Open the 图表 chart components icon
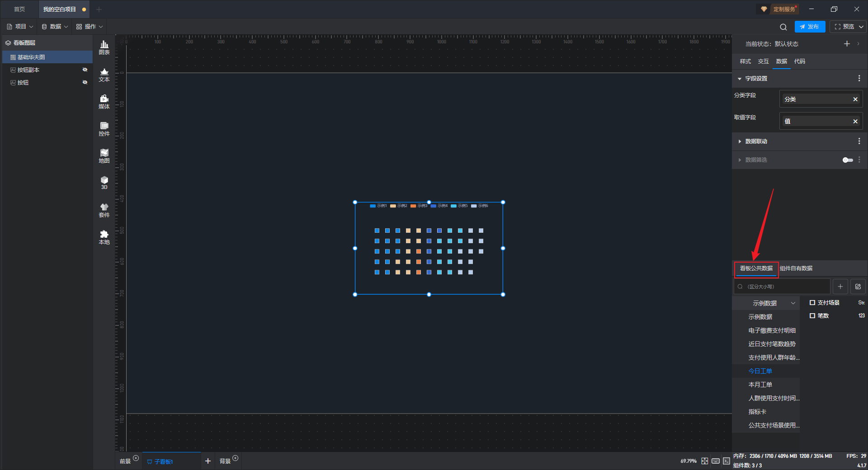Screen dimensions: 868x470 (x=104, y=47)
